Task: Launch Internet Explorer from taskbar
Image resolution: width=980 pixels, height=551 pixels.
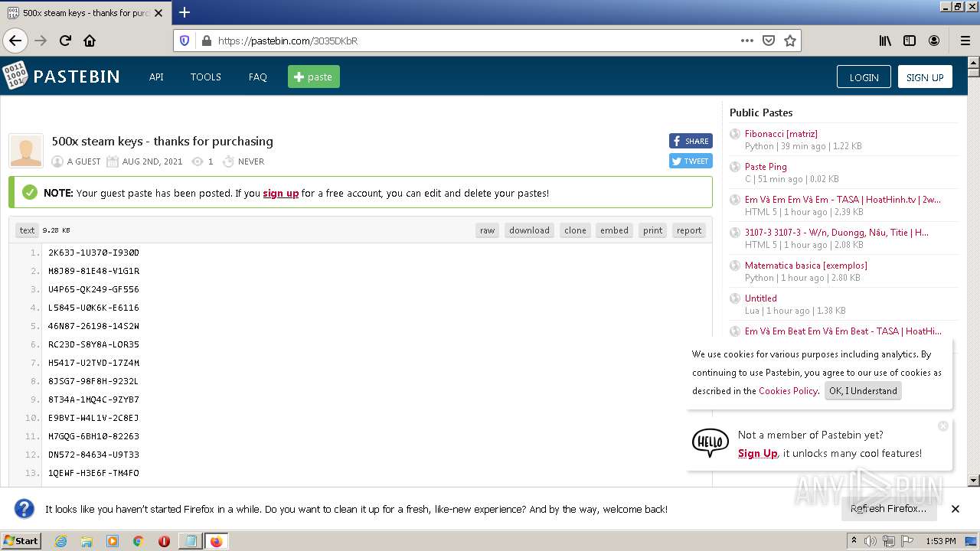Action: tap(60, 541)
